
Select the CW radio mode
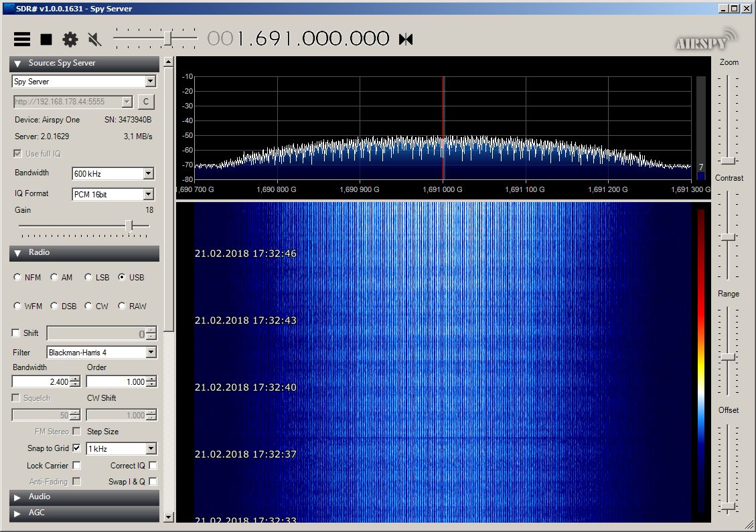(88, 306)
